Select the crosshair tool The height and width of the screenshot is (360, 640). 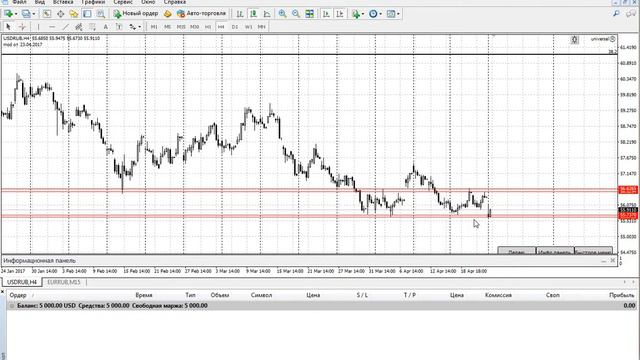[22, 27]
